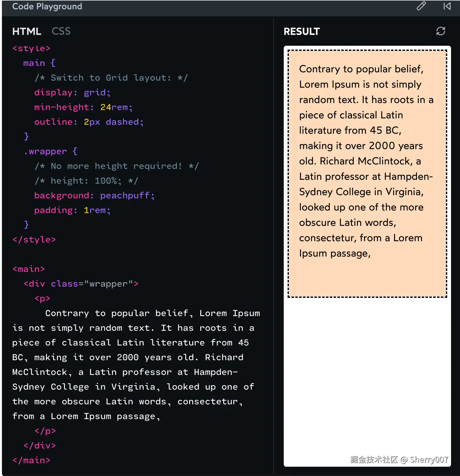Screen dimensions: 460x476
Task: Click the closing </div> tag
Action: [x=40, y=446]
